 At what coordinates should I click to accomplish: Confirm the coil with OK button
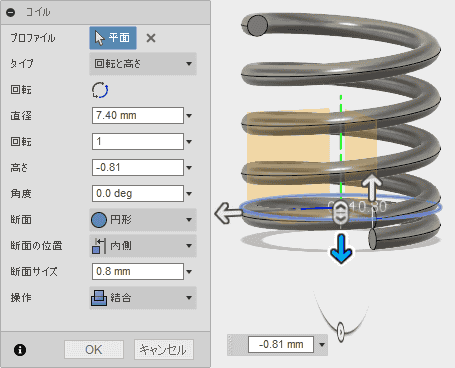point(94,350)
